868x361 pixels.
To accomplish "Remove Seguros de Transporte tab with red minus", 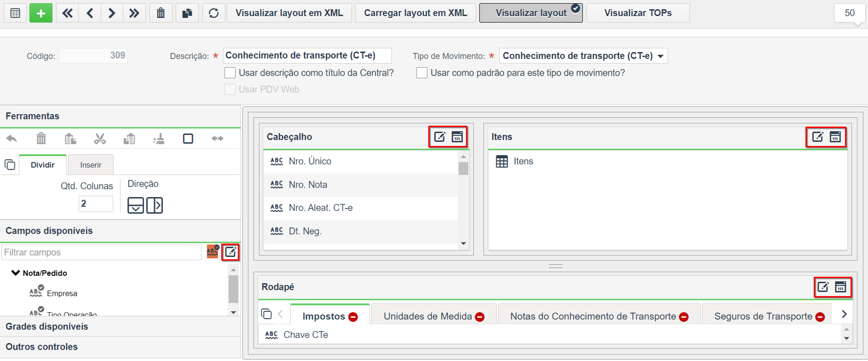I will (x=820, y=317).
